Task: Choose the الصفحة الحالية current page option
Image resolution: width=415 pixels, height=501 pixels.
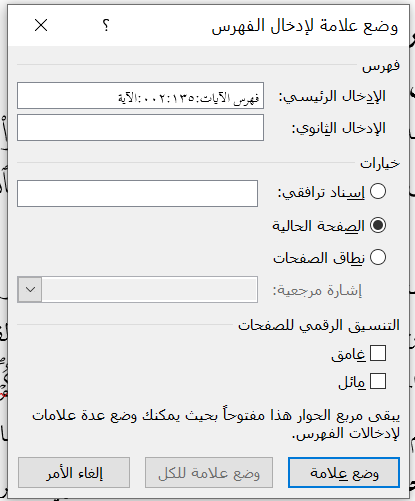Action: click(x=378, y=225)
